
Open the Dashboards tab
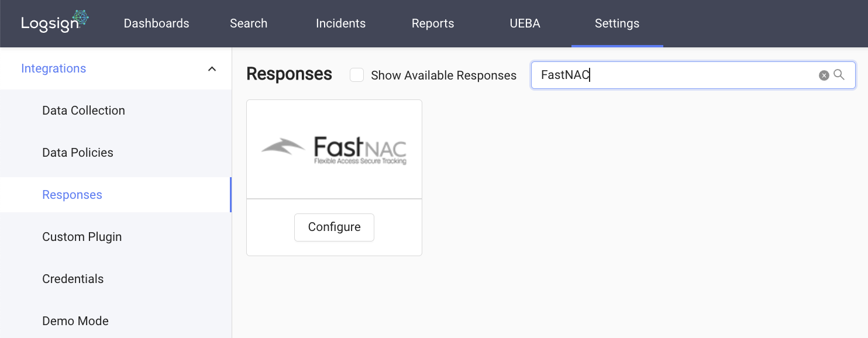[156, 23]
